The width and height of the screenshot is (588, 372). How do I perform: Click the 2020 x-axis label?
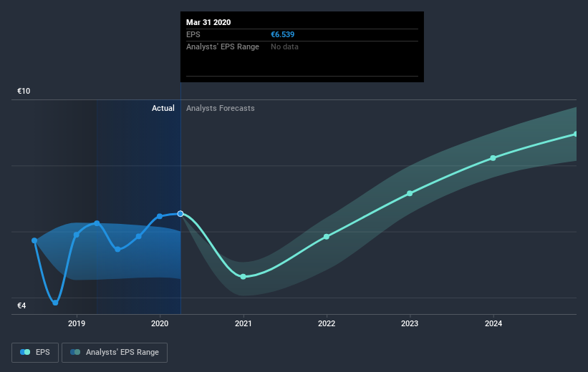[160, 323]
